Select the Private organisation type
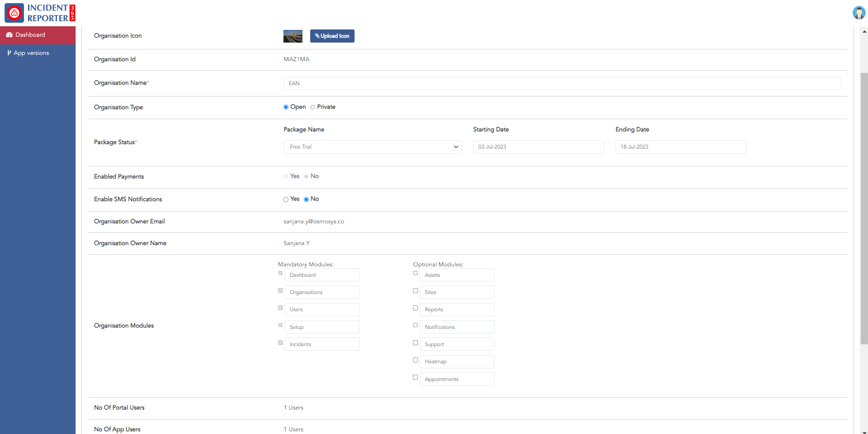Screen dimensions: 868x434 point(313,107)
